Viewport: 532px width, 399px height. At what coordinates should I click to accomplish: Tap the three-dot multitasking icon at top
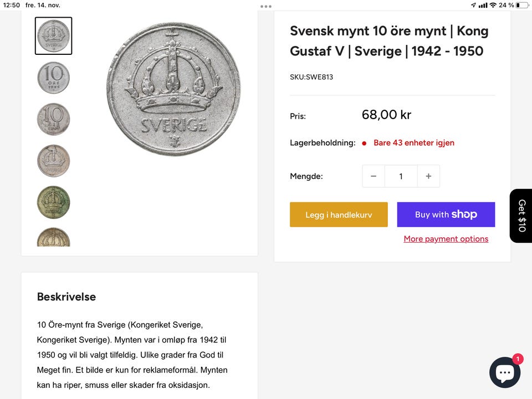266,6
